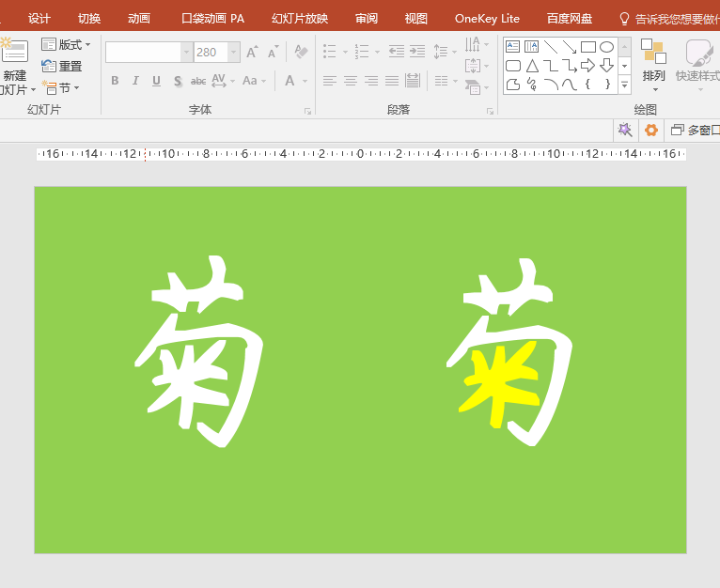Viewport: 720px width, 588px height.
Task: Select the rounded rectangle shape
Action: [513, 66]
